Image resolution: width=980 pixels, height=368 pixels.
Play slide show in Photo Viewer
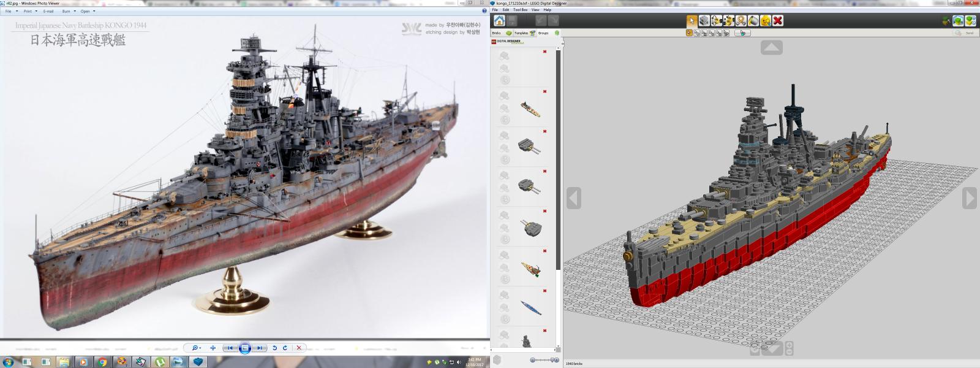[244, 348]
